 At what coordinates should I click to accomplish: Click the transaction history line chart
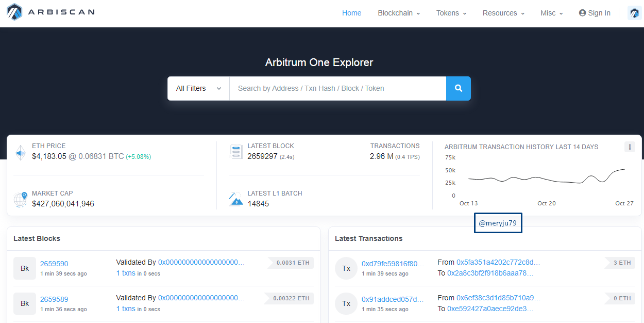click(547, 176)
